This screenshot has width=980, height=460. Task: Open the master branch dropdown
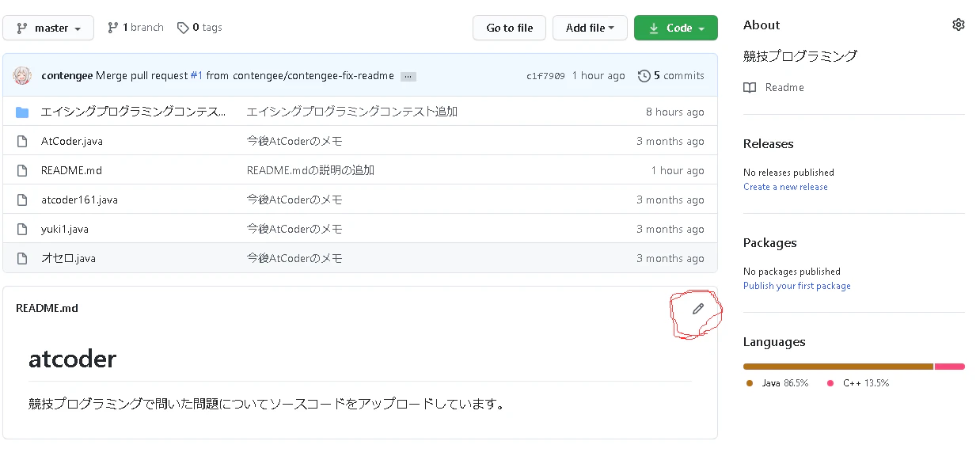point(48,28)
